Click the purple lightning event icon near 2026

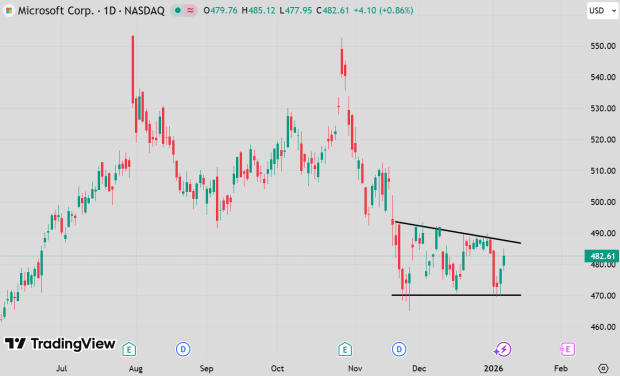click(x=503, y=350)
